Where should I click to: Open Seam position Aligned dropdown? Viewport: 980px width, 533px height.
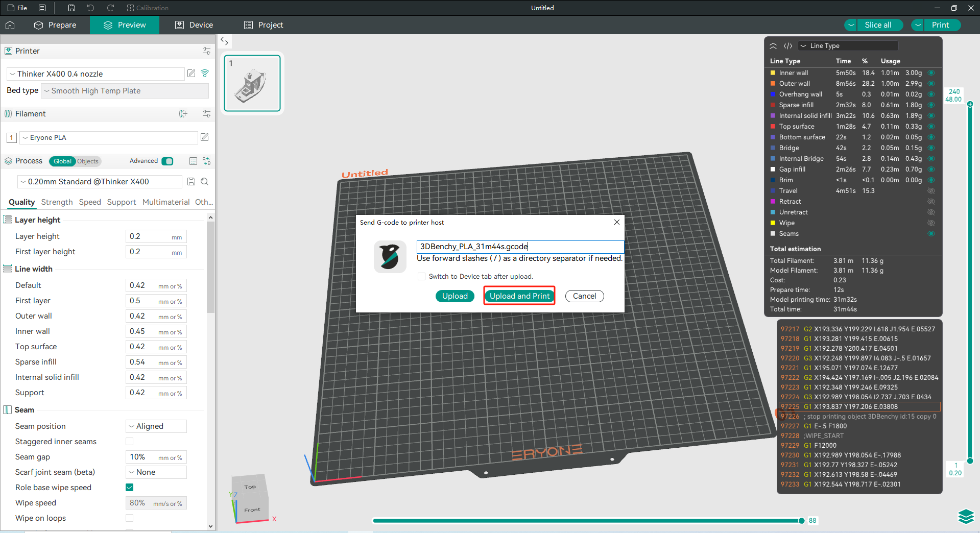click(156, 426)
